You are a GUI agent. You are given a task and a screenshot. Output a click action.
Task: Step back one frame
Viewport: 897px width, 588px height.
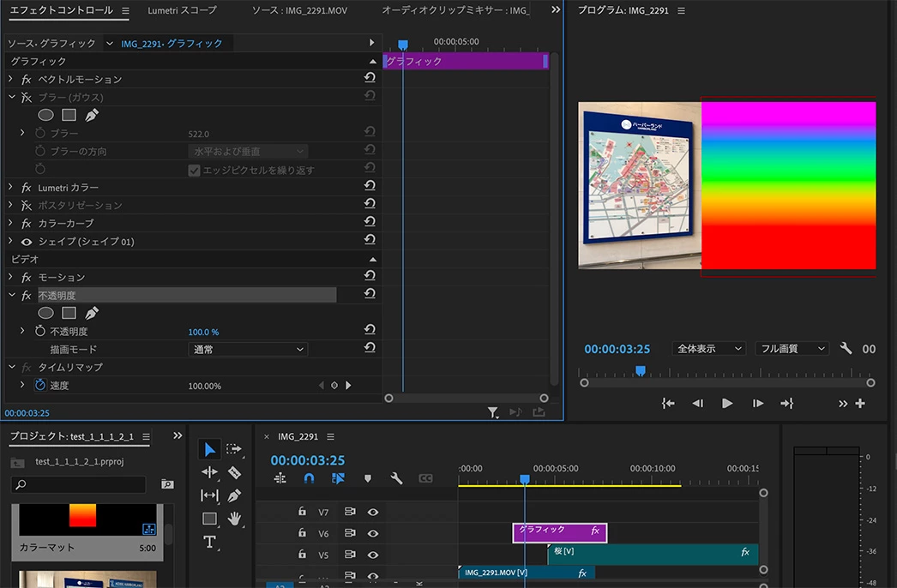pyautogui.click(x=697, y=403)
